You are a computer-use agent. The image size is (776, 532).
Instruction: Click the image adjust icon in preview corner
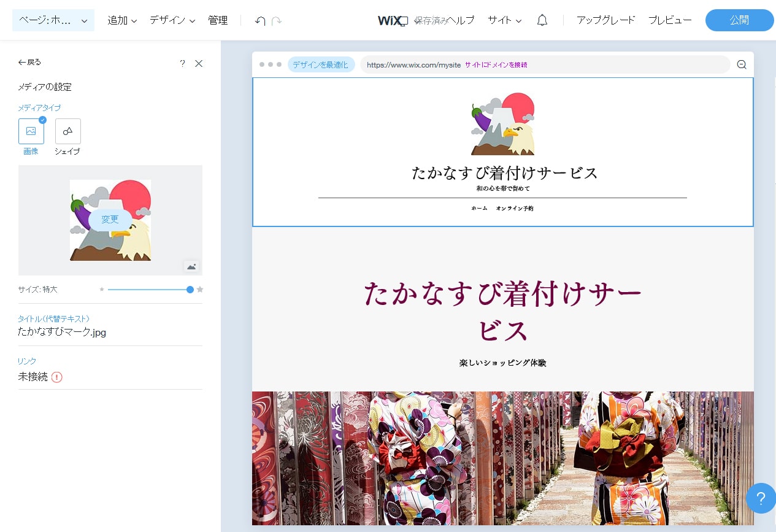pos(191,266)
